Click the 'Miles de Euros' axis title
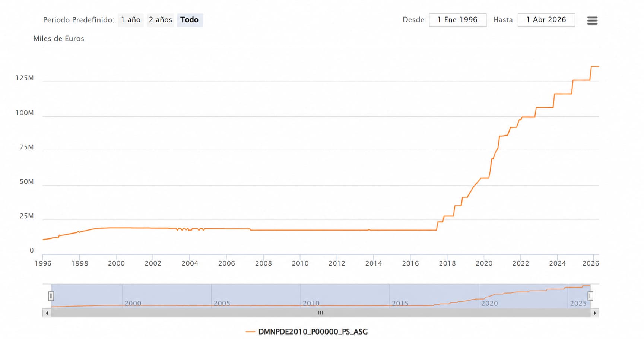 coord(59,38)
